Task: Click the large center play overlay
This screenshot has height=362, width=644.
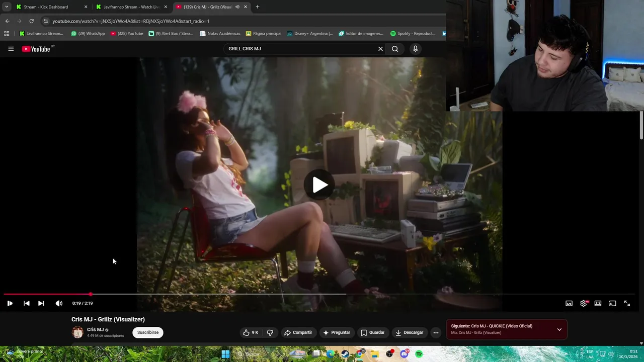Action: (x=319, y=185)
